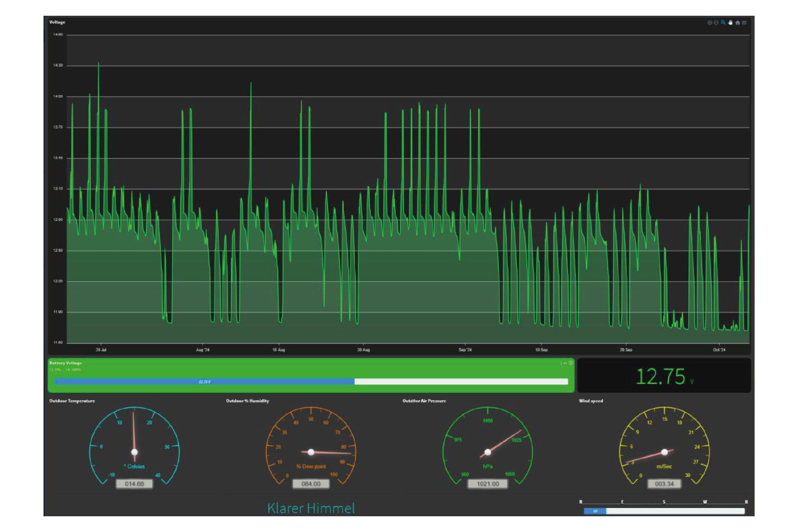Select the magnifier selection zoom tool

(723, 23)
